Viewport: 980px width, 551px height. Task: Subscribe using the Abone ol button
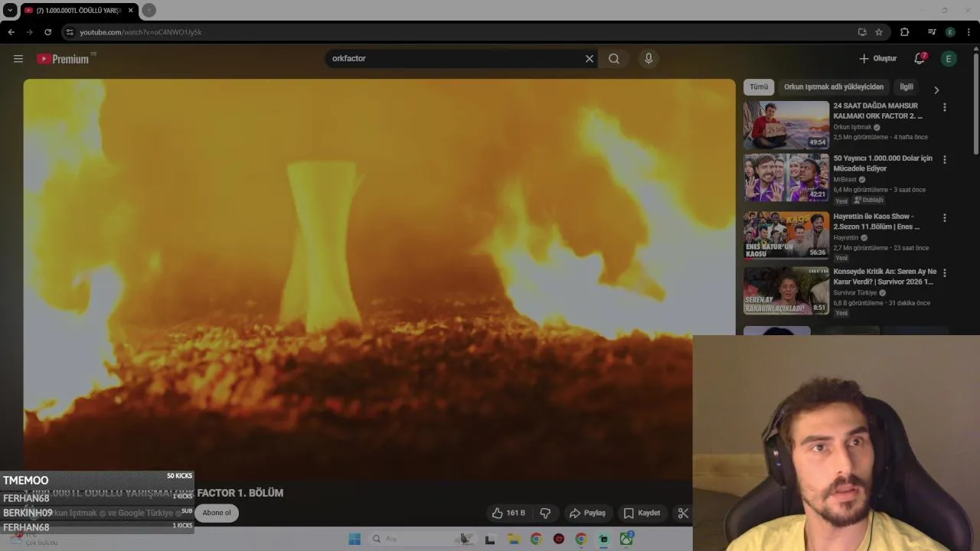click(x=217, y=513)
